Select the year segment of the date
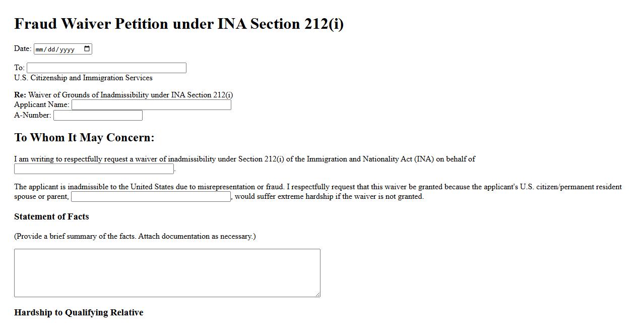Image resolution: width=644 pixels, height=328 pixels. (x=67, y=49)
